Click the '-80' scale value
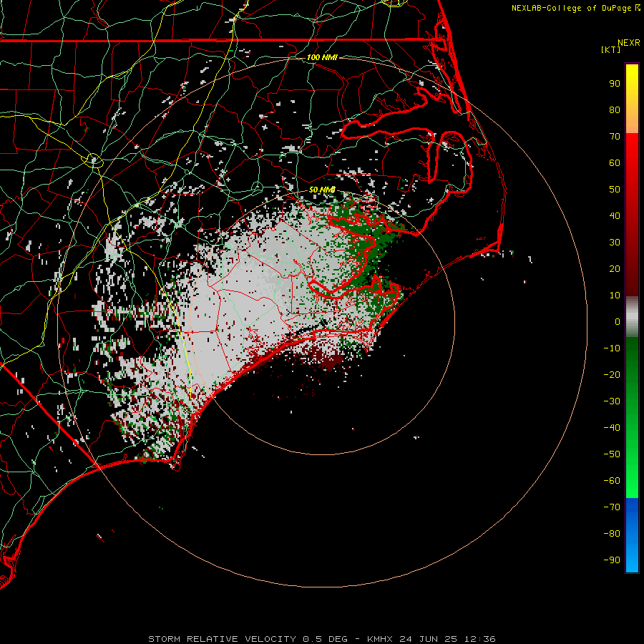644x644 pixels. coord(612,534)
